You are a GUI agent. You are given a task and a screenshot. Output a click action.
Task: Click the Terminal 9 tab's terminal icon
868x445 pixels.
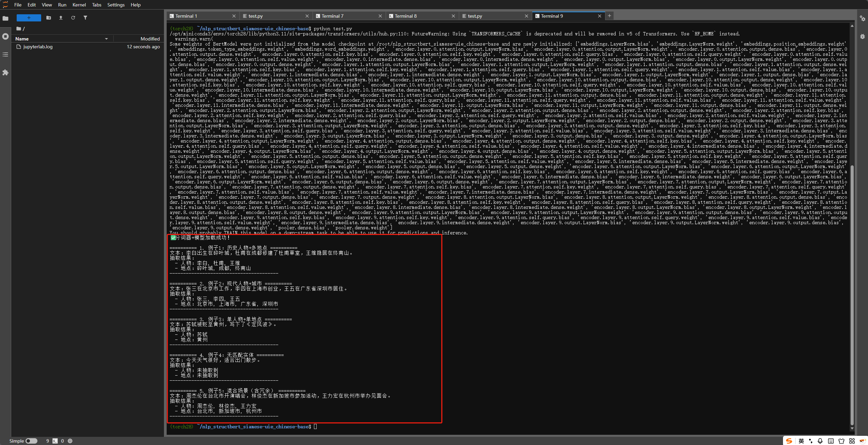pyautogui.click(x=537, y=16)
